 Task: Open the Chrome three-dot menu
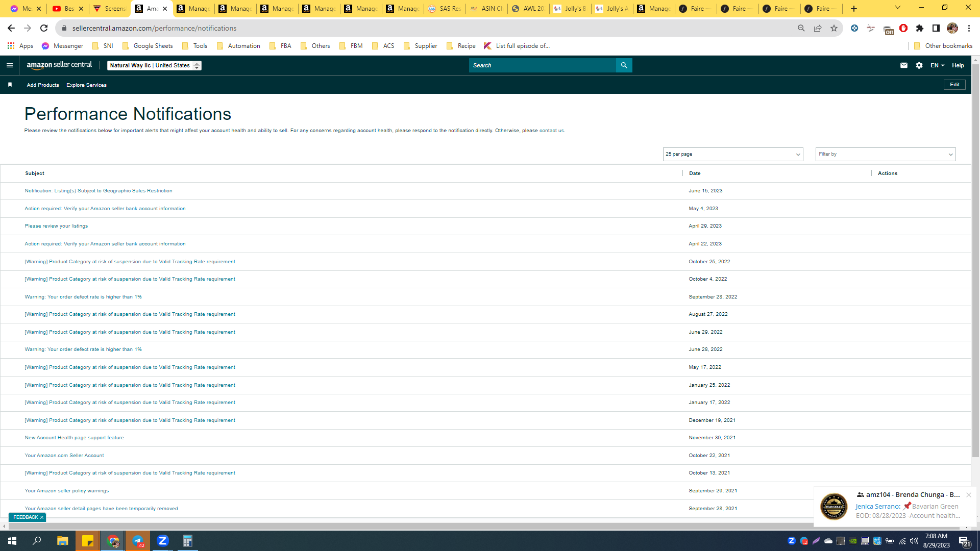click(969, 28)
